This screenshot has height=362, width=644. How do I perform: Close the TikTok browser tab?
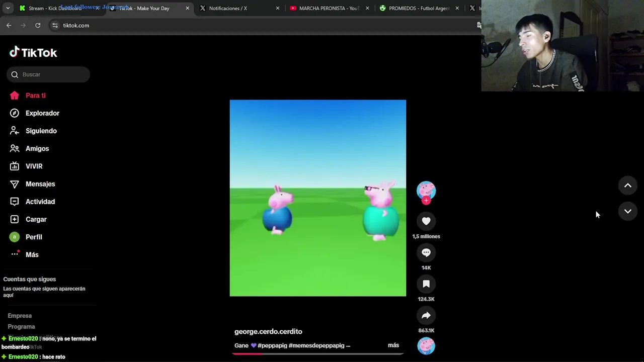[188, 8]
